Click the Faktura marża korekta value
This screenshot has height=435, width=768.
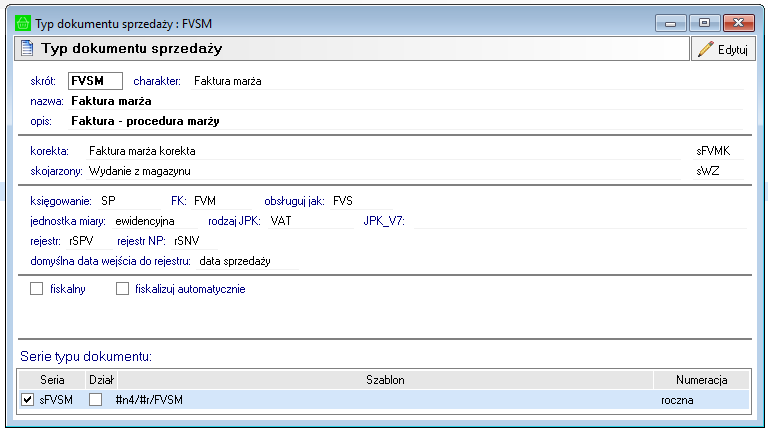pyautogui.click(x=142, y=151)
